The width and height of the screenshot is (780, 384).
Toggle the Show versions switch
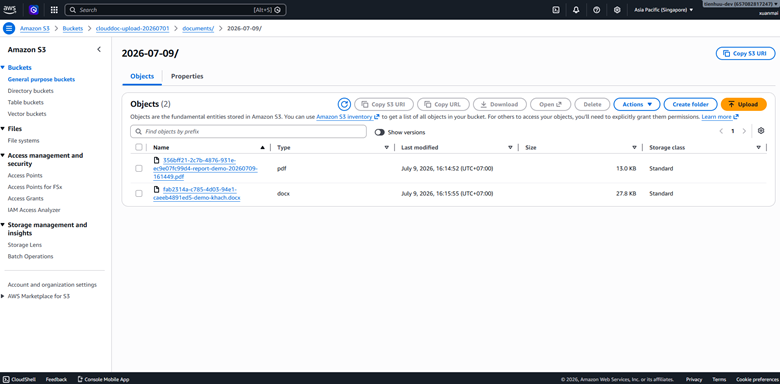tap(380, 132)
